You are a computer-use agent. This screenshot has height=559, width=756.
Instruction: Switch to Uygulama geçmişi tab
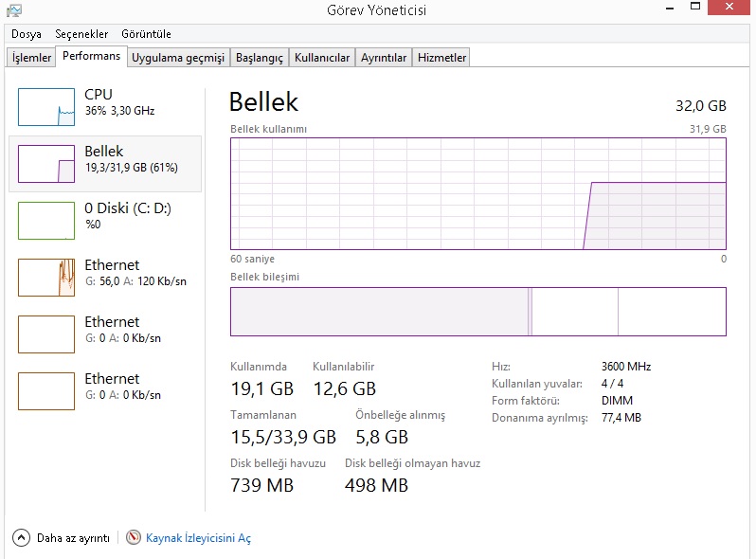pyautogui.click(x=178, y=58)
